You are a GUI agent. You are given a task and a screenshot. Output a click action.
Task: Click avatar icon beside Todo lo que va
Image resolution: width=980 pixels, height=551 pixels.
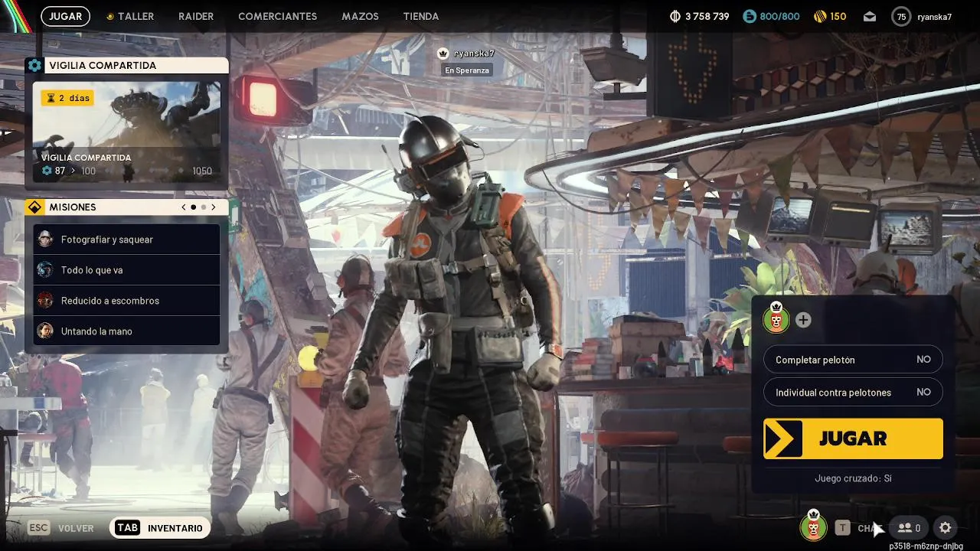click(x=45, y=269)
